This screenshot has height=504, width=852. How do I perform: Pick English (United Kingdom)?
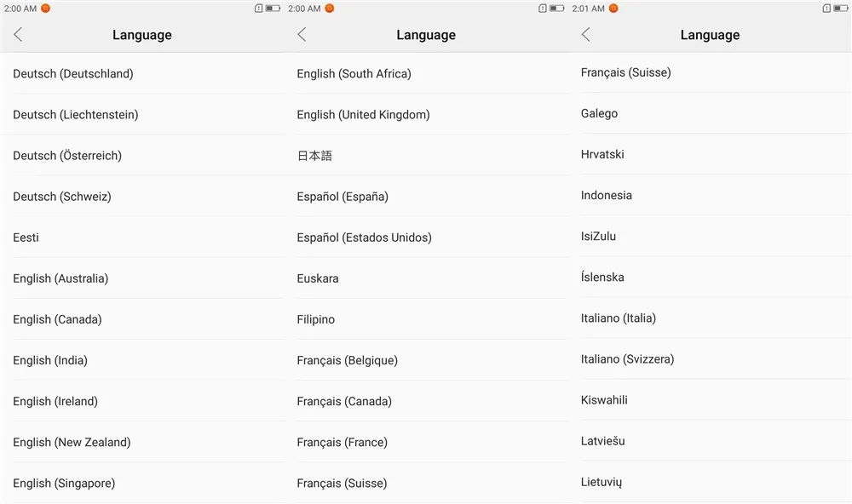426,115
